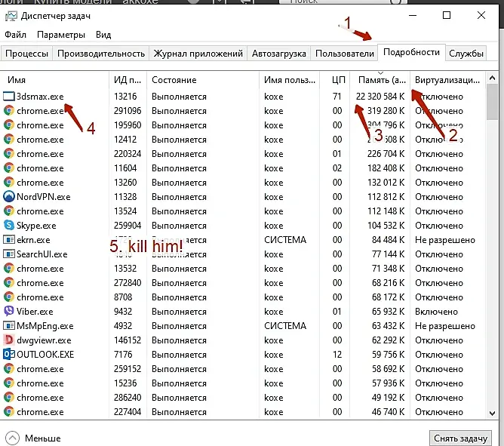Open the Файл menu
Viewport: 504px width, 446px height.
15,35
